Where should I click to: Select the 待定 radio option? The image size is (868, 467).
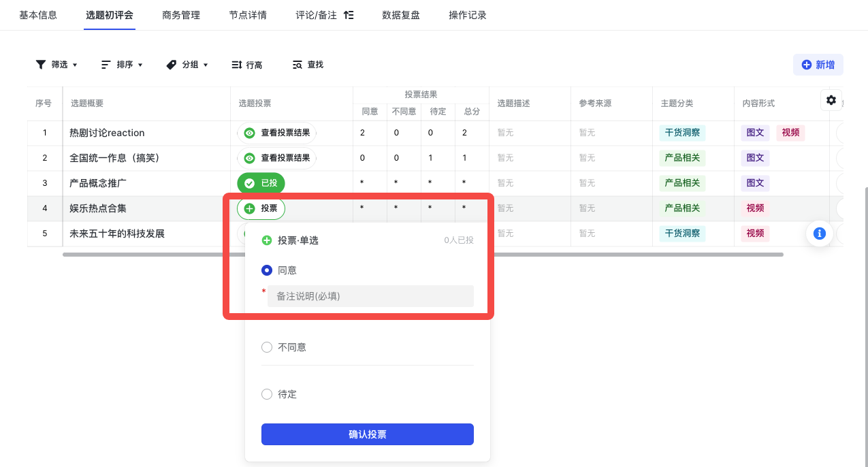267,394
